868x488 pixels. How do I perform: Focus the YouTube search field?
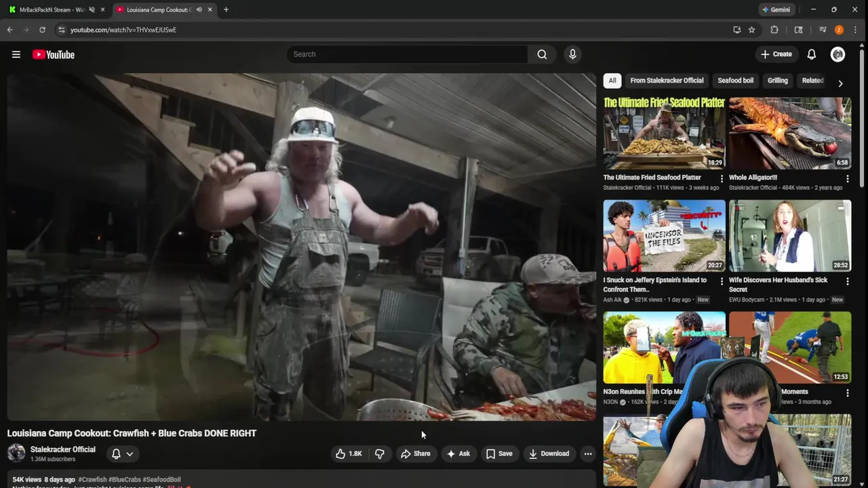tap(407, 54)
